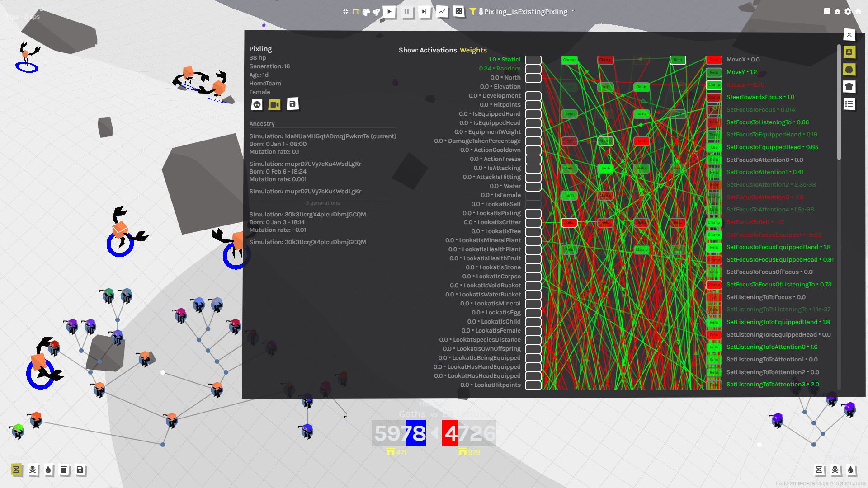Expand the 3 generations ancestry separator
The width and height of the screenshot is (868, 488).
tap(322, 203)
